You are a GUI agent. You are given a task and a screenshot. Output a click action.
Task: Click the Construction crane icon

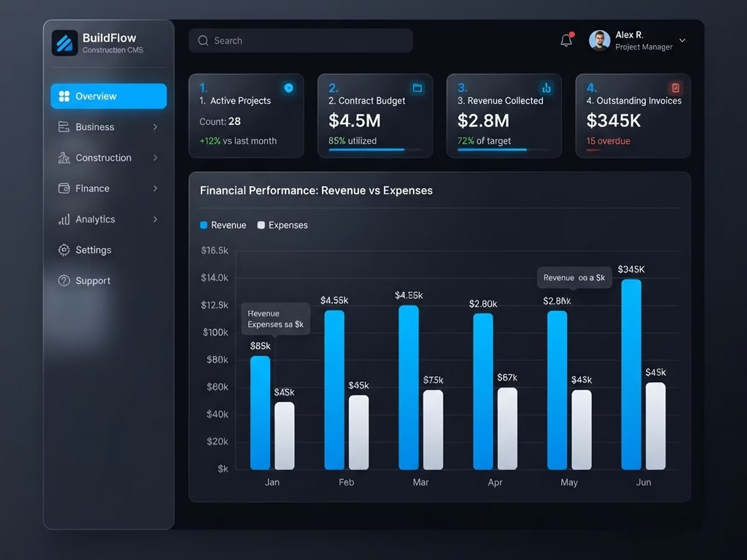(x=64, y=158)
